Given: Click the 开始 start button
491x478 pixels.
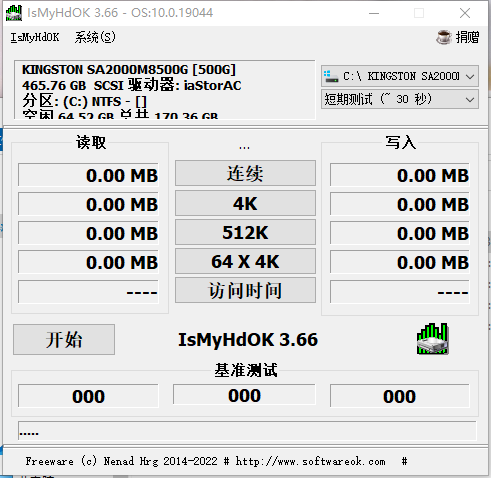Looking at the screenshot, I should (64, 340).
